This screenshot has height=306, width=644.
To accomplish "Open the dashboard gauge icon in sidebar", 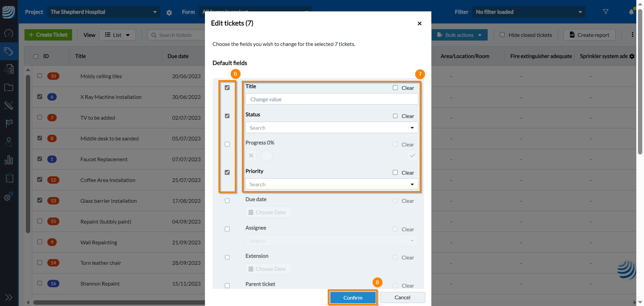I will tap(9, 34).
